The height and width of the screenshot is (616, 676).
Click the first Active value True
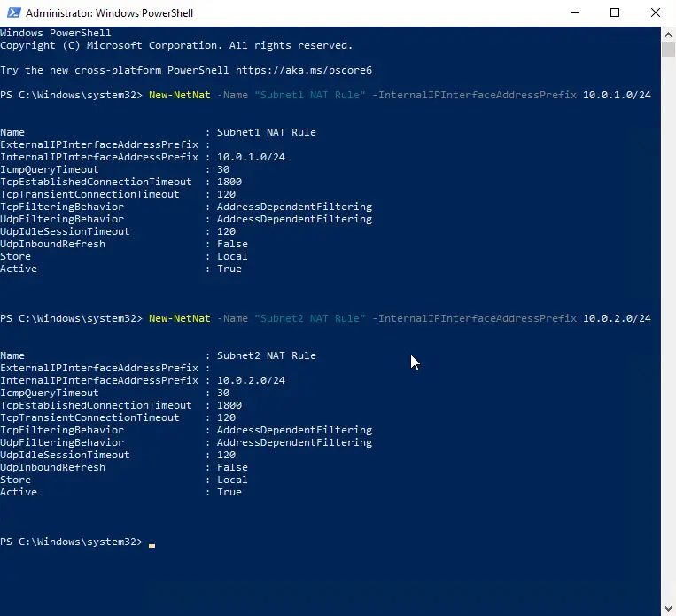tap(229, 269)
